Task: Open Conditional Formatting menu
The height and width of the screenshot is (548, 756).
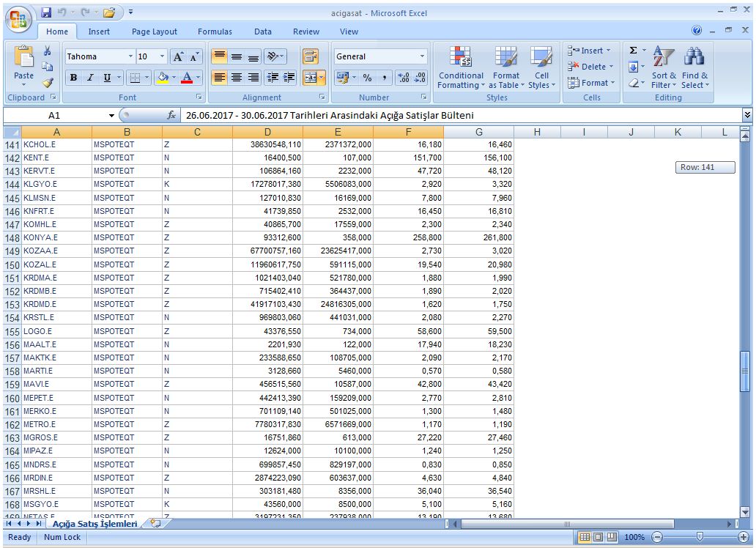Action: (x=461, y=67)
